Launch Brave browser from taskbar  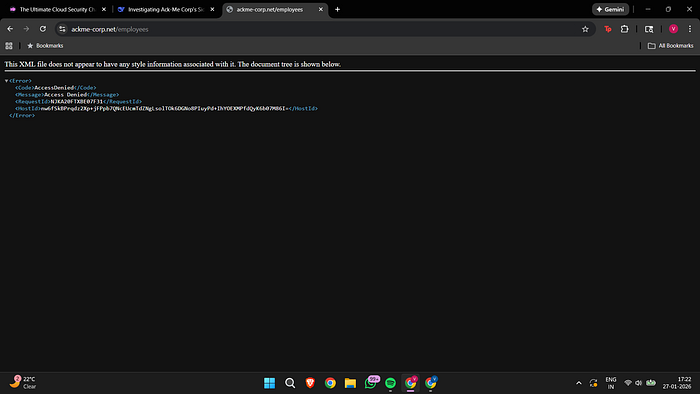coord(310,383)
